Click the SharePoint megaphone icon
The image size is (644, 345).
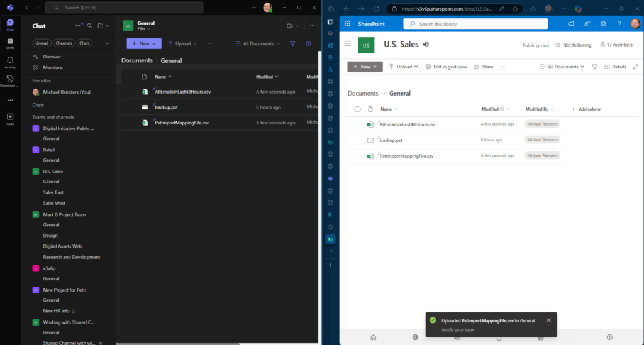(x=571, y=24)
